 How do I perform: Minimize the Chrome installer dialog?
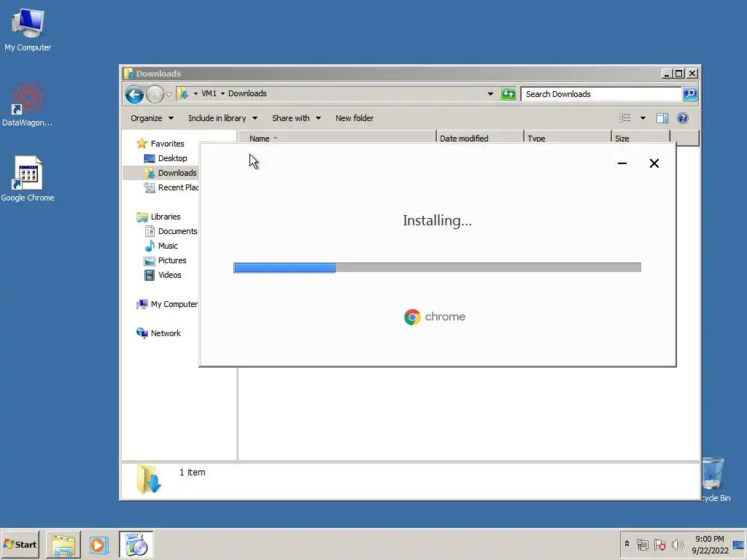click(x=622, y=163)
